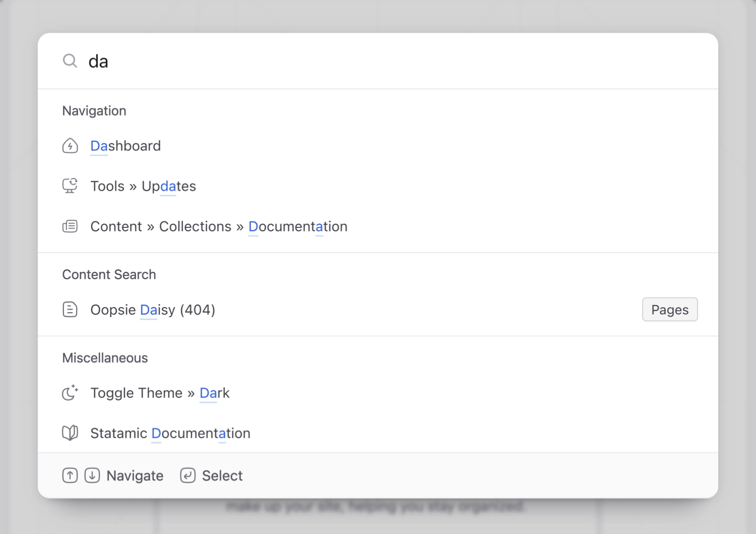
Task: Toggle Theme to Dark
Action: point(160,393)
